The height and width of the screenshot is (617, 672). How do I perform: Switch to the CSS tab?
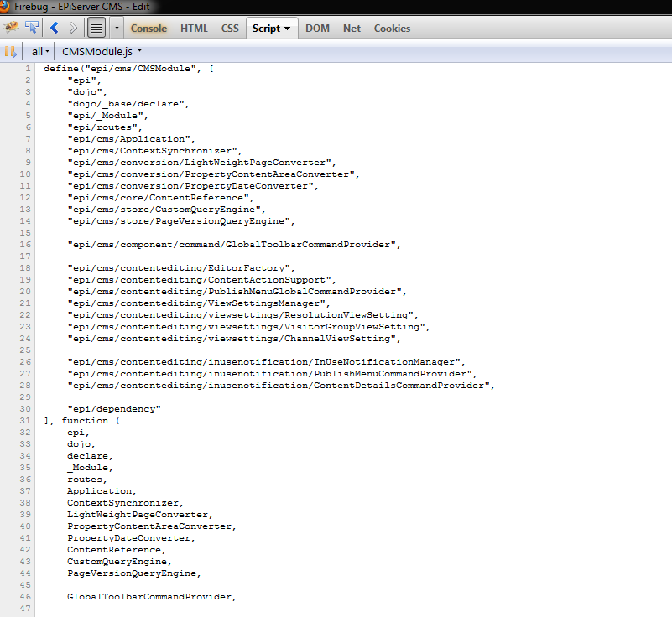[x=230, y=29]
